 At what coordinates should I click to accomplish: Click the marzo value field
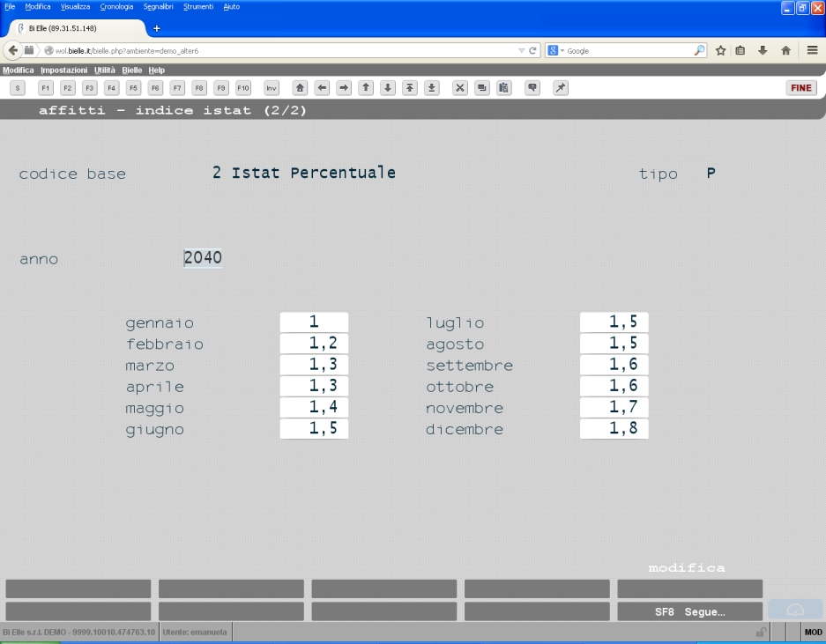tap(314, 365)
